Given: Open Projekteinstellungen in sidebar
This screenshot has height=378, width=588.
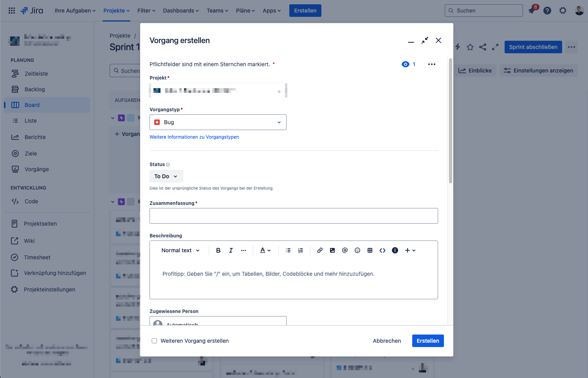Looking at the screenshot, I should [47, 289].
